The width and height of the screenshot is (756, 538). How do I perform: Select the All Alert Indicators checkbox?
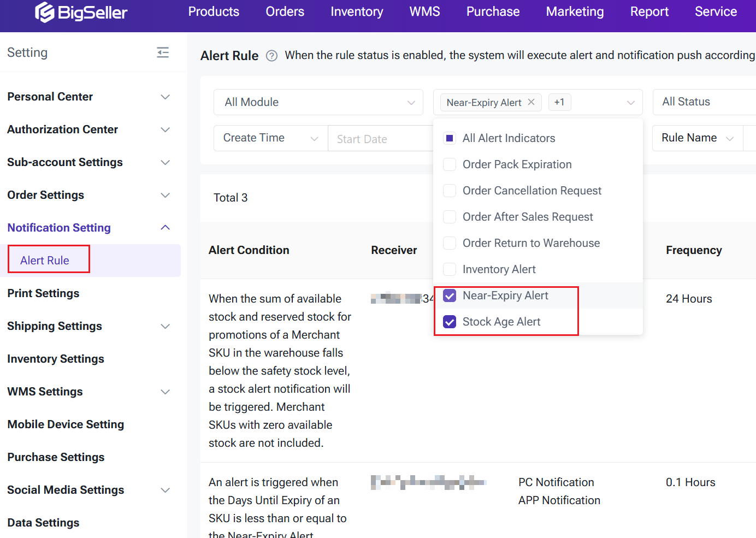[450, 138]
